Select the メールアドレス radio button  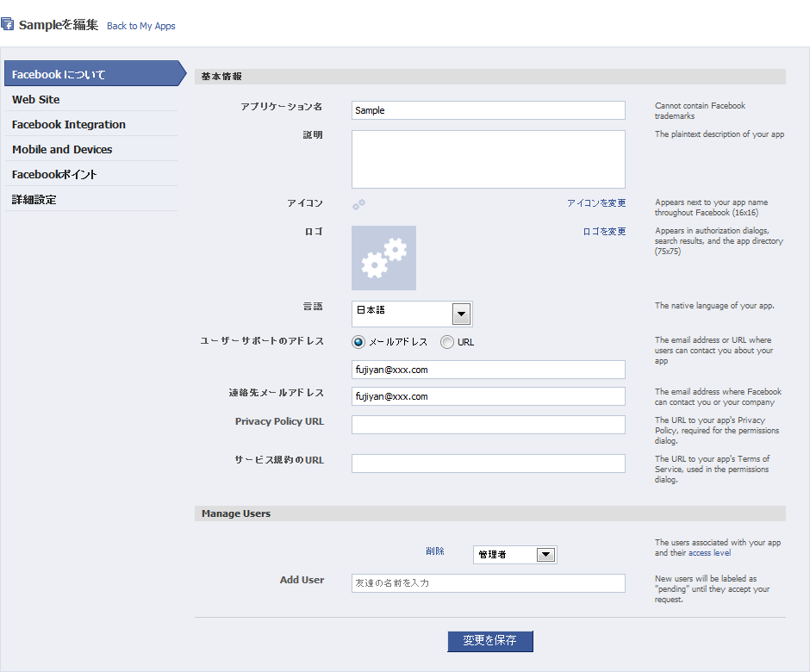358,342
